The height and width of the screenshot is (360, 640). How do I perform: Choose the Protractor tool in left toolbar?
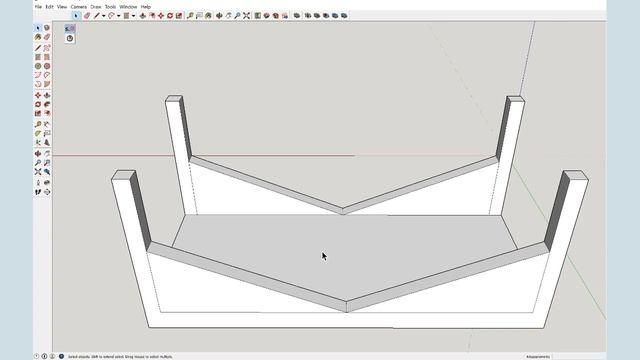click(38, 133)
